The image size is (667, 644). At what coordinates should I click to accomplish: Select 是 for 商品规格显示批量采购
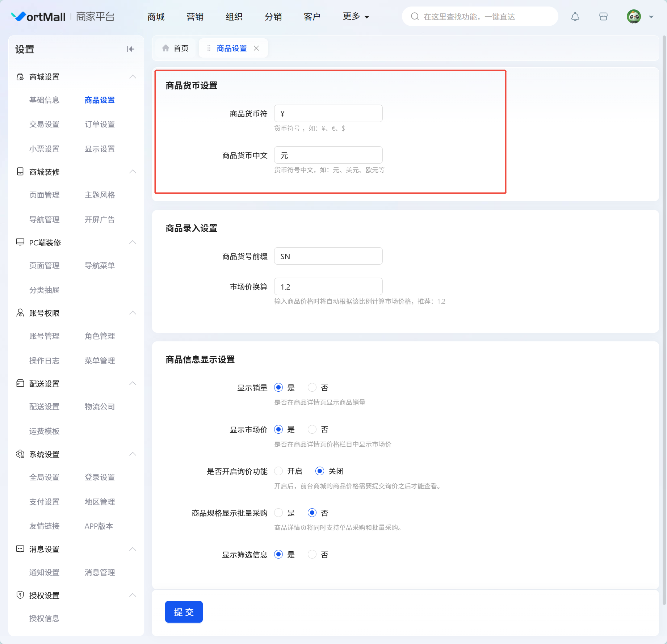278,513
